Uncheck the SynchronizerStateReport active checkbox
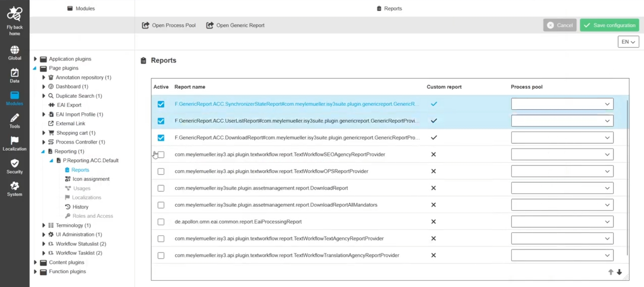Image resolution: width=644 pixels, height=287 pixels. (x=161, y=104)
